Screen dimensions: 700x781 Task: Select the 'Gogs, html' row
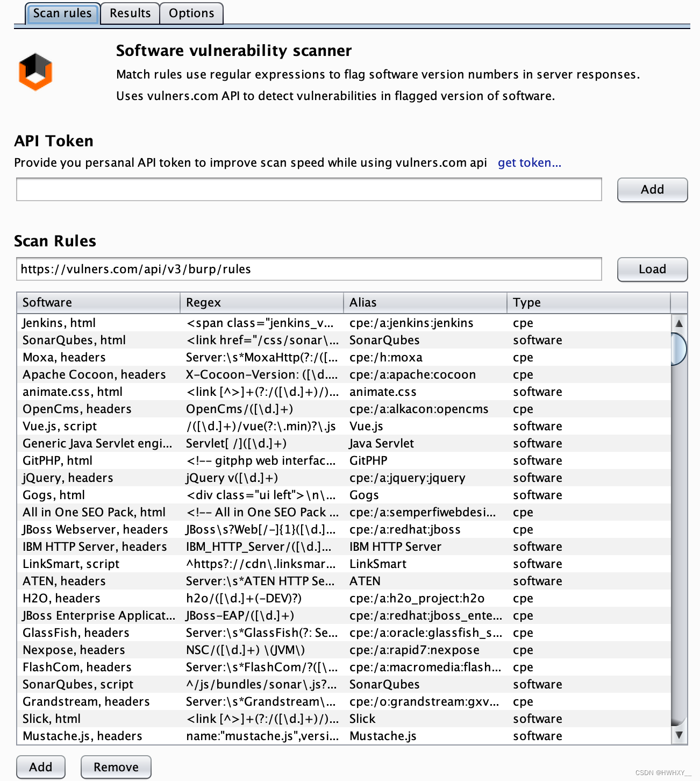(344, 495)
